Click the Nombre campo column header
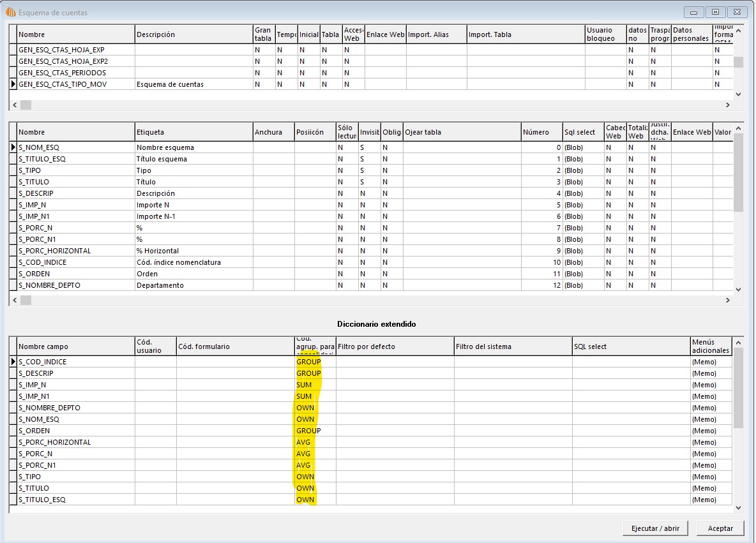The image size is (756, 543). [75, 346]
